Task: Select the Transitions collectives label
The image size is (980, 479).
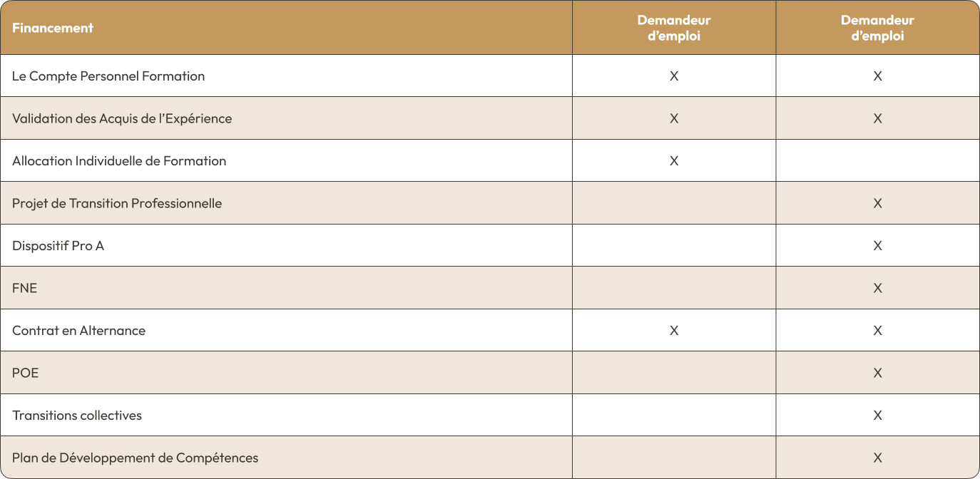Action: click(x=77, y=416)
